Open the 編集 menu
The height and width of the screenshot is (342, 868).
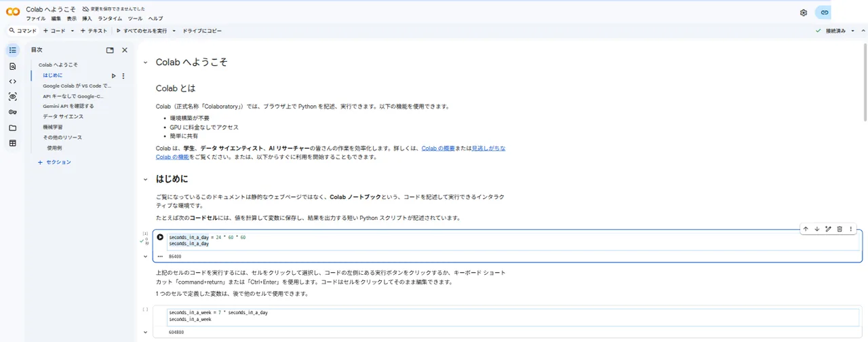[x=56, y=18]
